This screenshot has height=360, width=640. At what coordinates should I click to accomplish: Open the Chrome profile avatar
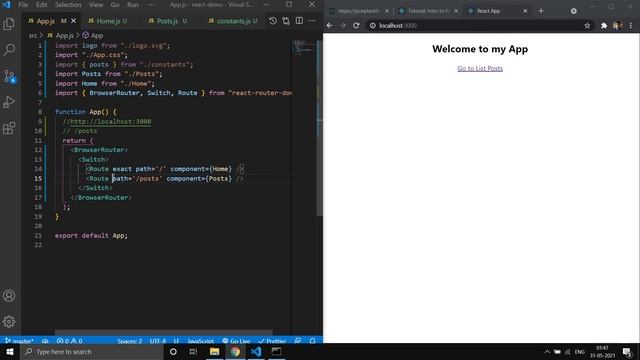(x=618, y=26)
